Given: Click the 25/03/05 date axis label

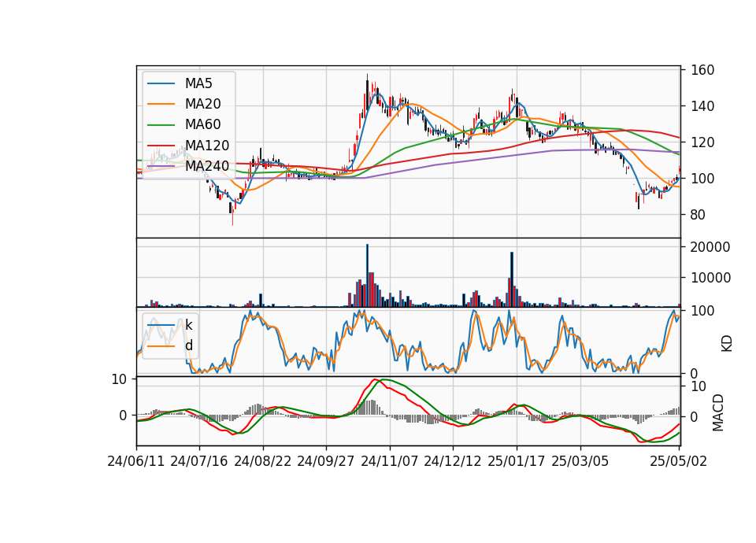Looking at the screenshot, I should pyautogui.click(x=580, y=461).
